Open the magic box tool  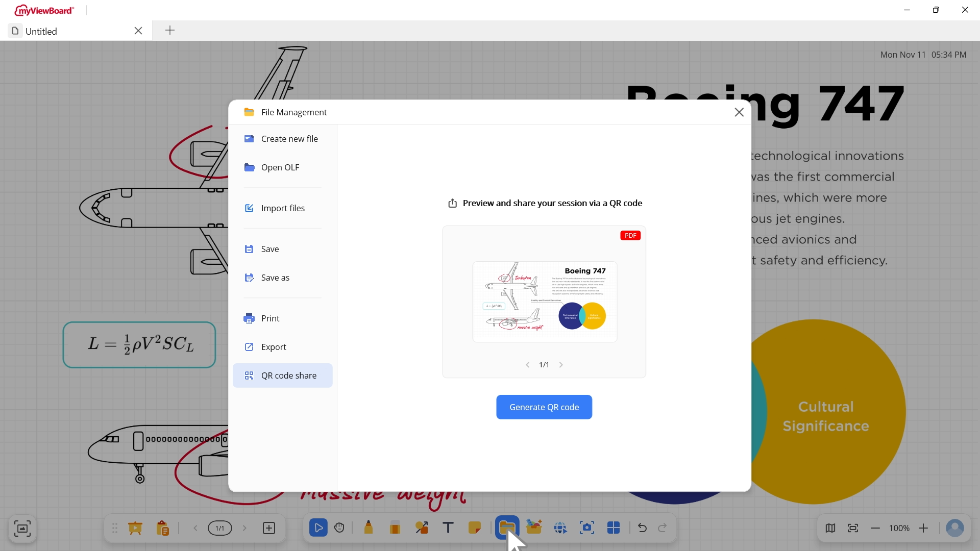click(x=534, y=527)
